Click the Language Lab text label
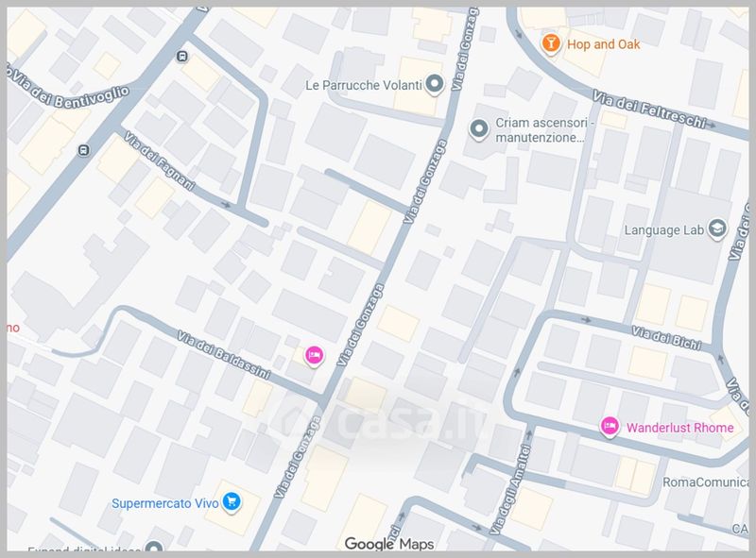 pos(664,229)
